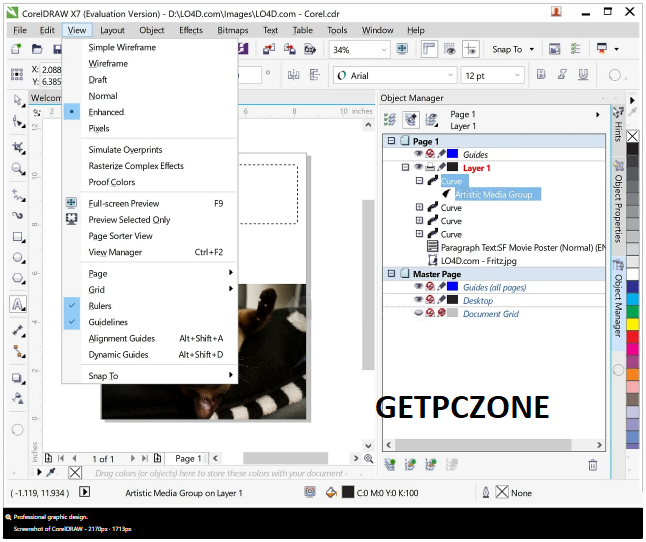646x542 pixels.
Task: Open the Arial font dropdown
Action: [x=450, y=75]
